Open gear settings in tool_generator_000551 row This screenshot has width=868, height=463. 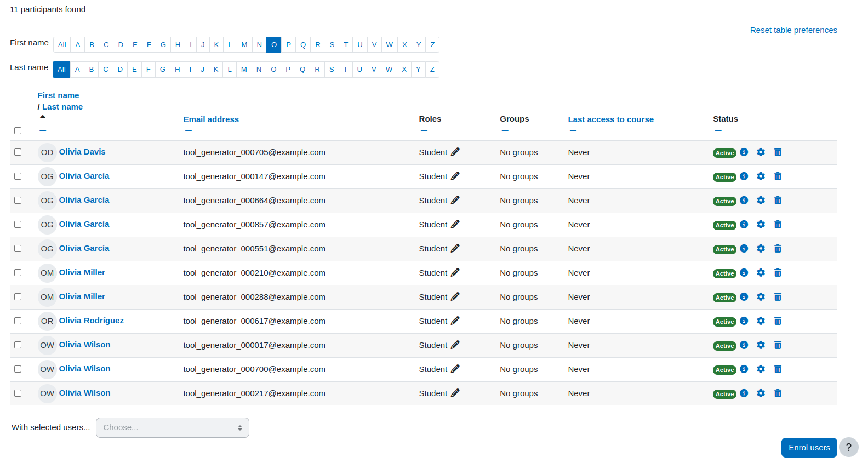click(x=761, y=248)
